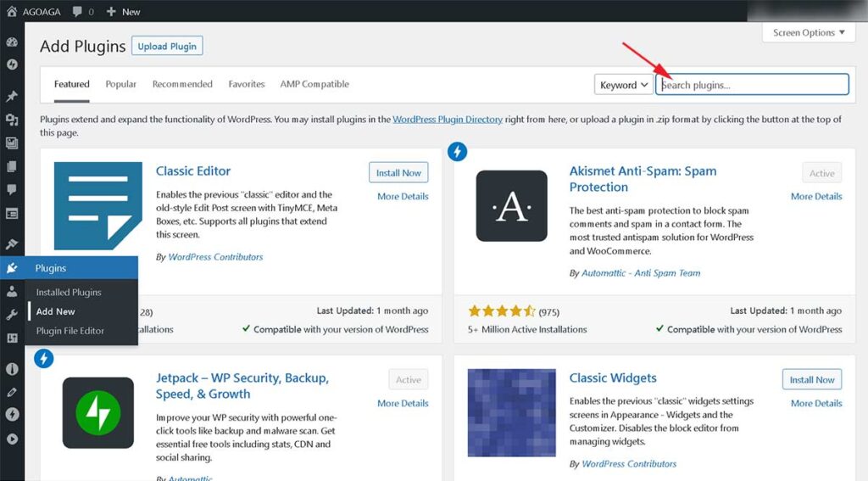Click the home icon beside AGOAGA
The width and height of the screenshot is (868, 481).
tap(12, 11)
